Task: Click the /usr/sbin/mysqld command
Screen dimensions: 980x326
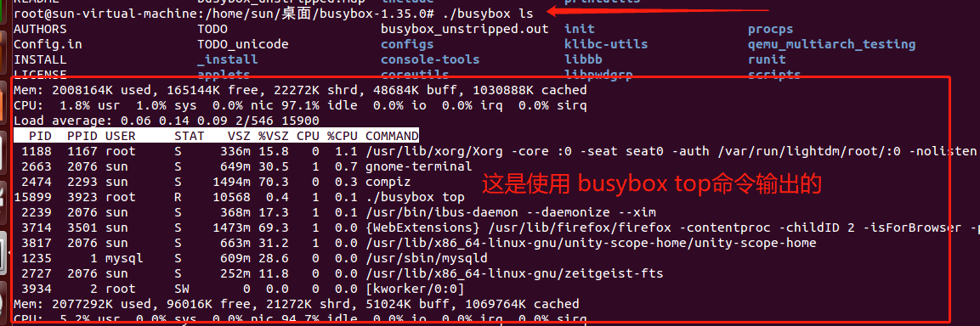Action: point(426,258)
